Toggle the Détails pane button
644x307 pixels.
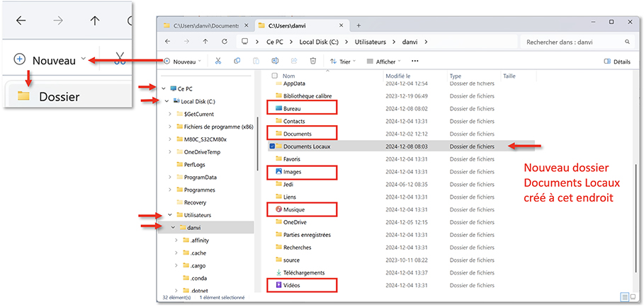point(616,62)
